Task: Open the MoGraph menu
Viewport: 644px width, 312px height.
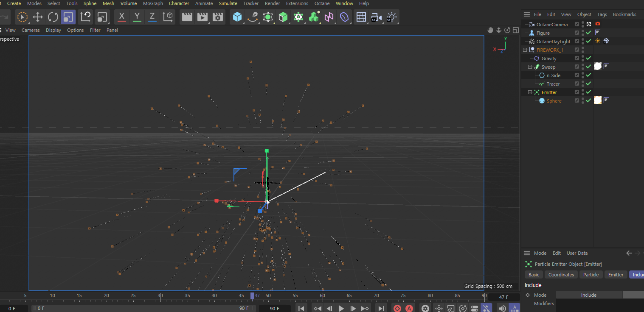Action: (153, 3)
